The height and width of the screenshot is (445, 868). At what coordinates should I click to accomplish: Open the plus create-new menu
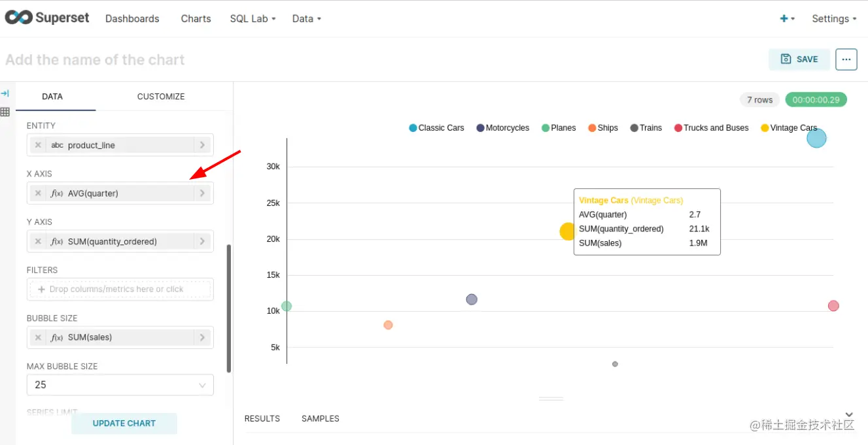[x=787, y=18]
